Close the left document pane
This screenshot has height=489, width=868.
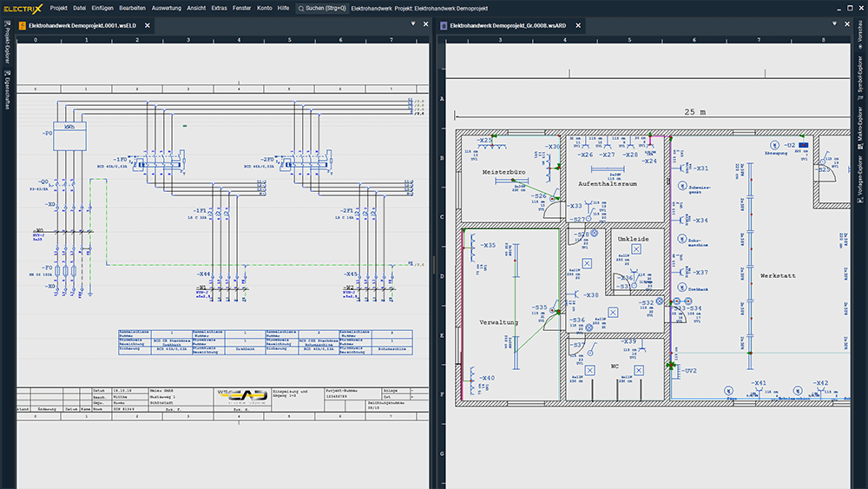(x=425, y=23)
